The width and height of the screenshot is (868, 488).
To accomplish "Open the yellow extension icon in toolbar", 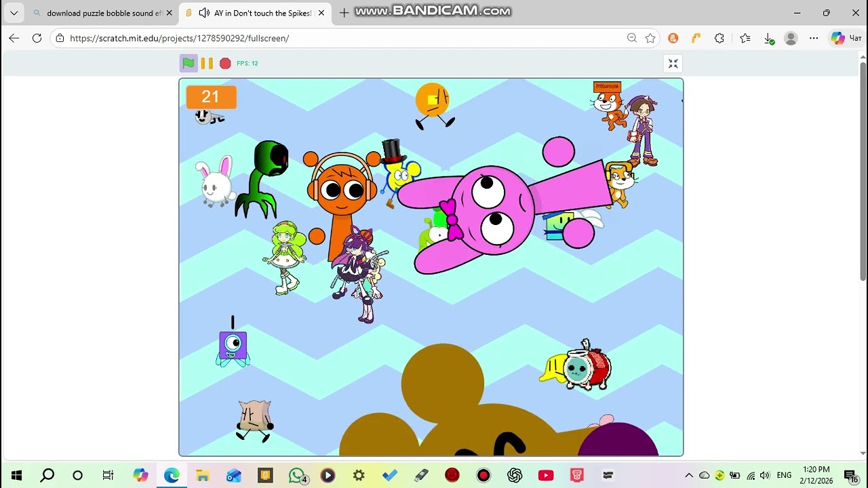I will point(696,38).
